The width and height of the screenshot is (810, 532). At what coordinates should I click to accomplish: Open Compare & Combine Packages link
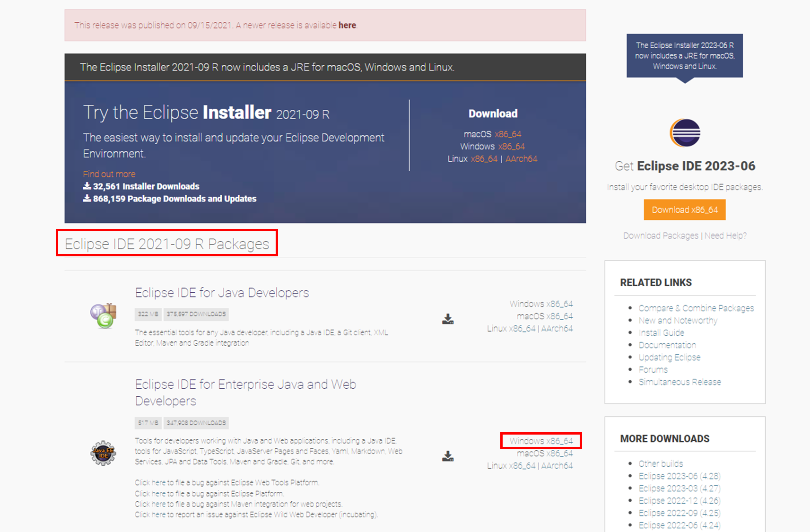click(x=696, y=308)
